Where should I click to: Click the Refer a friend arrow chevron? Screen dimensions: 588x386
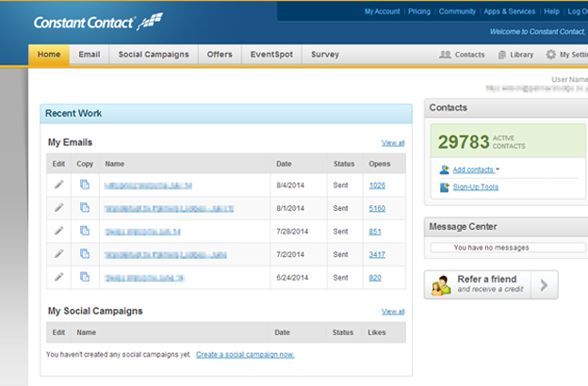coord(544,285)
